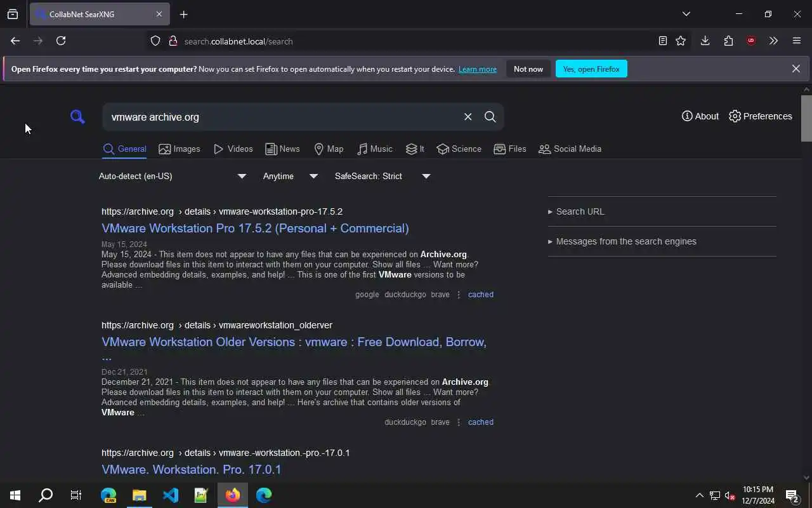
Task: Switch to Images category tab
Action: click(x=180, y=149)
